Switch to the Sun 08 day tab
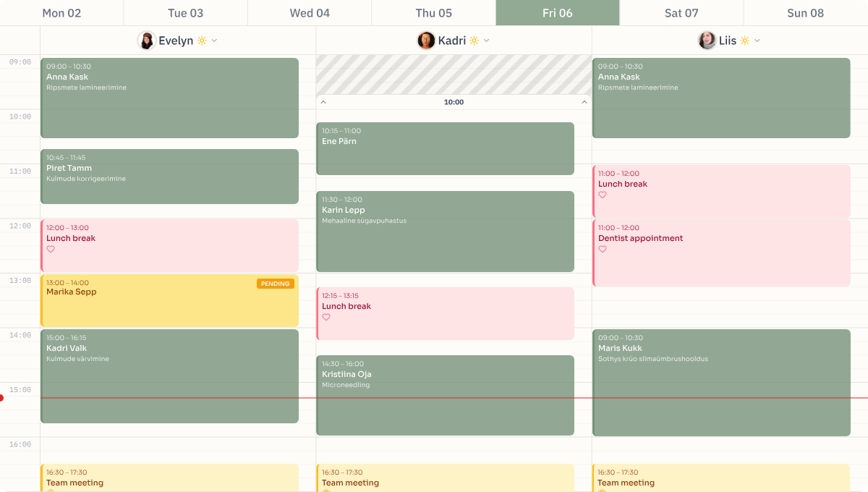868x492 pixels. [806, 13]
